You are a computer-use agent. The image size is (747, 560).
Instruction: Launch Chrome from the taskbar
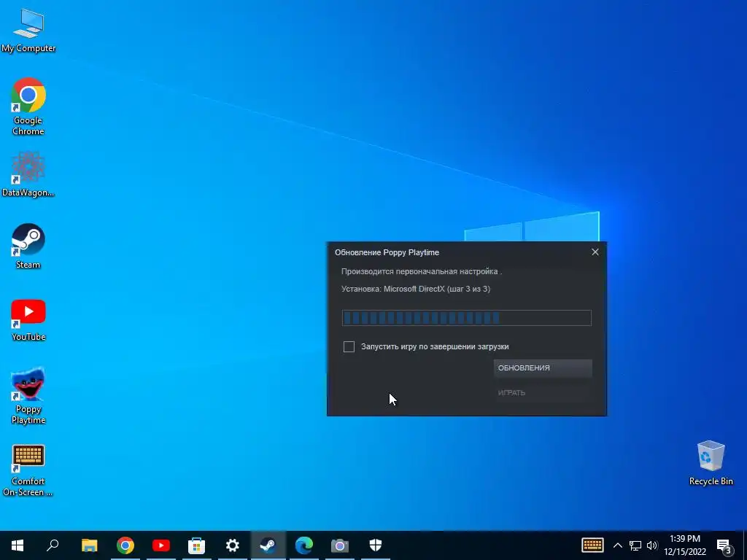(125, 545)
